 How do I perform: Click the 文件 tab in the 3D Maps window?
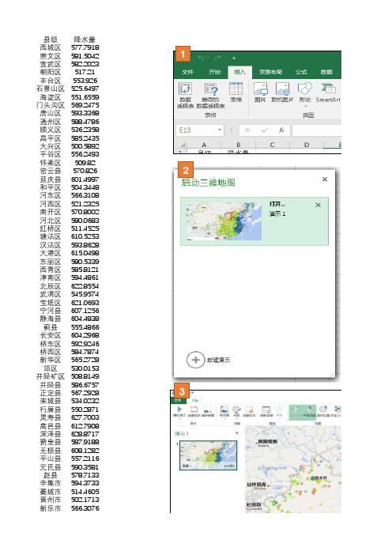point(178,400)
